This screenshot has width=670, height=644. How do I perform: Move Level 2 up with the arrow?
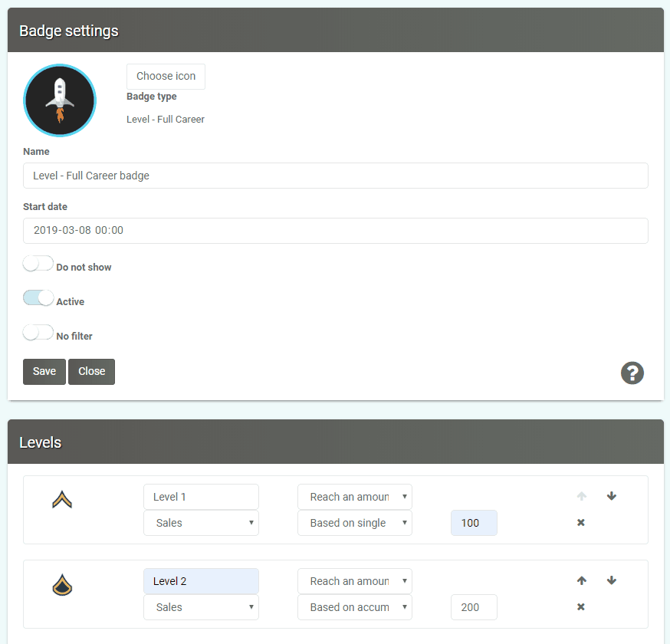point(582,580)
